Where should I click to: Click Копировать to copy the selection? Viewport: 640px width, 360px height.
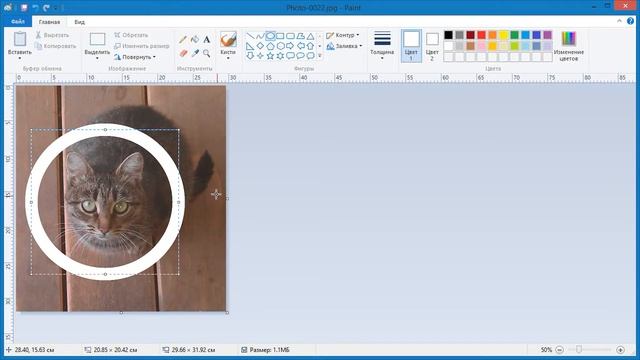(x=56, y=46)
